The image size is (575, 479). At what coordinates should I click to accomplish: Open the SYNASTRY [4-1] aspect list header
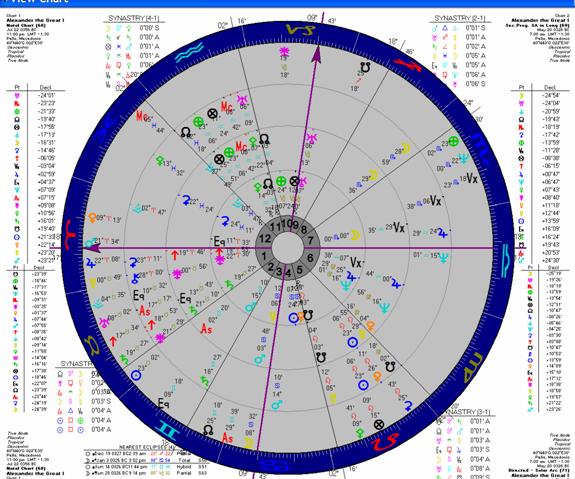click(x=134, y=18)
